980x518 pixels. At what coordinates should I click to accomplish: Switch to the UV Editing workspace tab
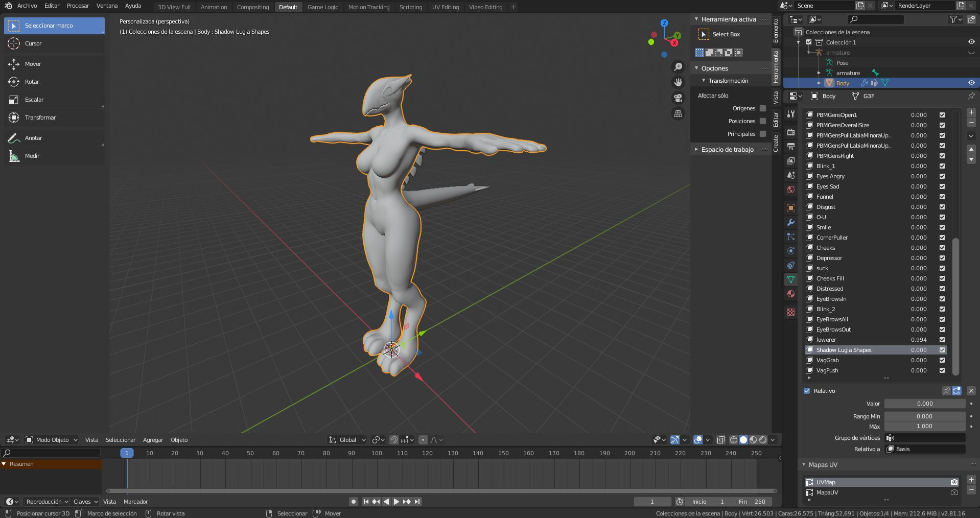(x=446, y=7)
